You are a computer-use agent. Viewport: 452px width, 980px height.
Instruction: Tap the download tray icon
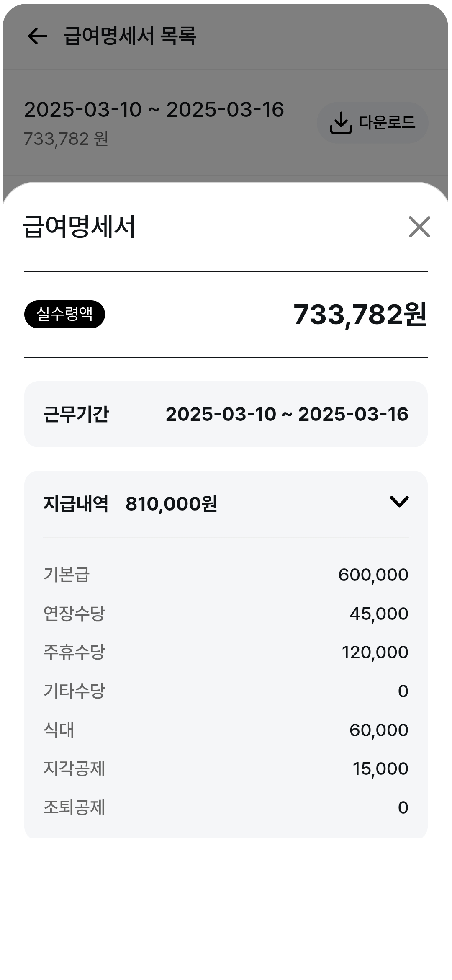341,123
